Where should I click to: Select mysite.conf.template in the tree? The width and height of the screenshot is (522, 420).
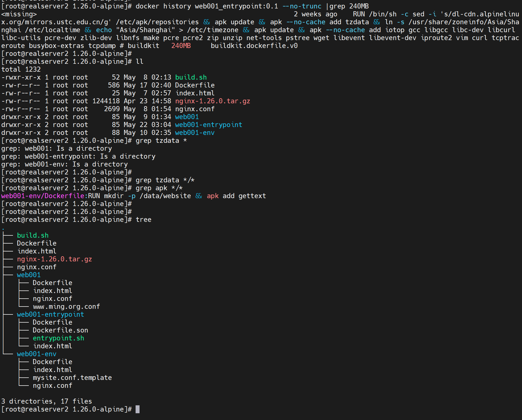72,378
